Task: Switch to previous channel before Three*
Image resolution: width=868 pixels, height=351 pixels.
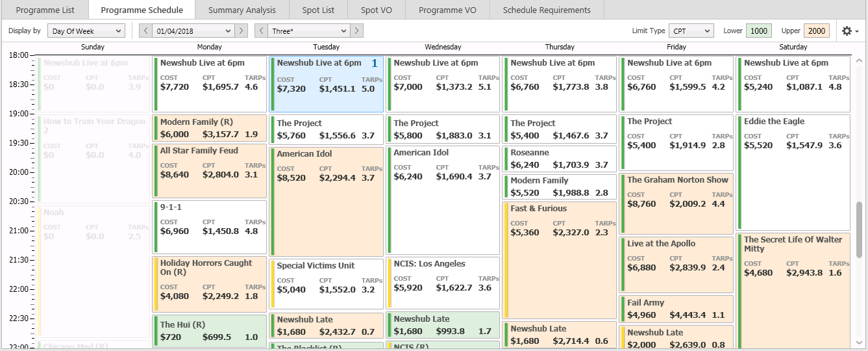Action: click(261, 31)
